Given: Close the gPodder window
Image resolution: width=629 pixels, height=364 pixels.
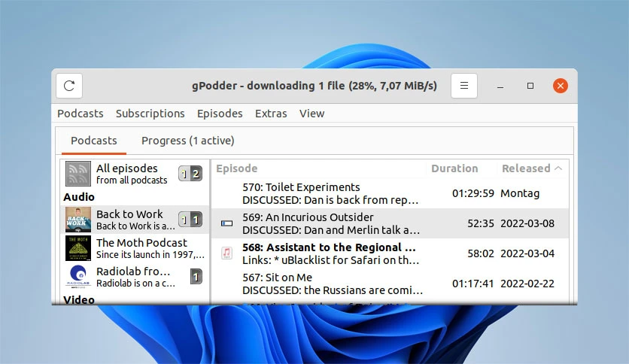Looking at the screenshot, I should click(561, 86).
